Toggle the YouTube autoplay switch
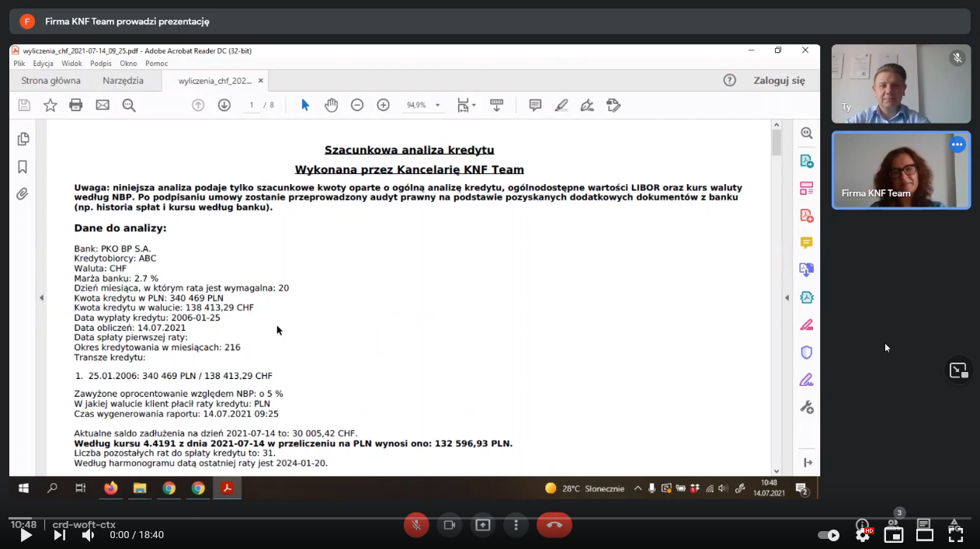Screen dimensions: 980x549 tap(829, 535)
